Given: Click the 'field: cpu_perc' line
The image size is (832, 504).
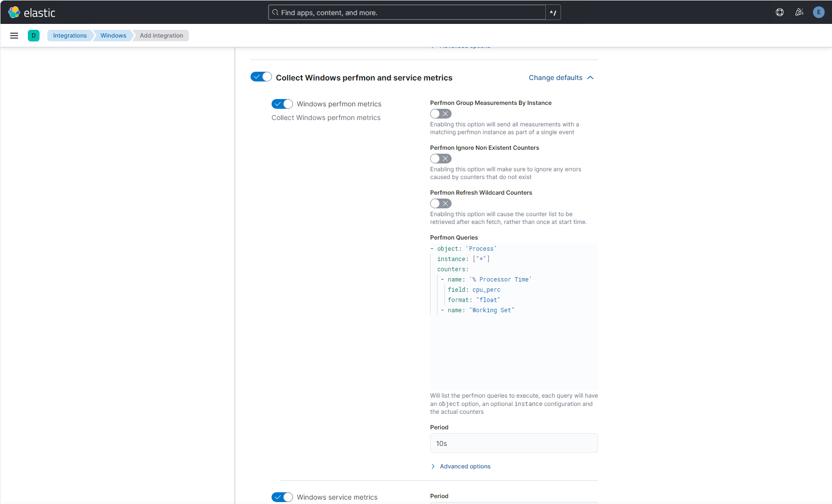Looking at the screenshot, I should [474, 290].
